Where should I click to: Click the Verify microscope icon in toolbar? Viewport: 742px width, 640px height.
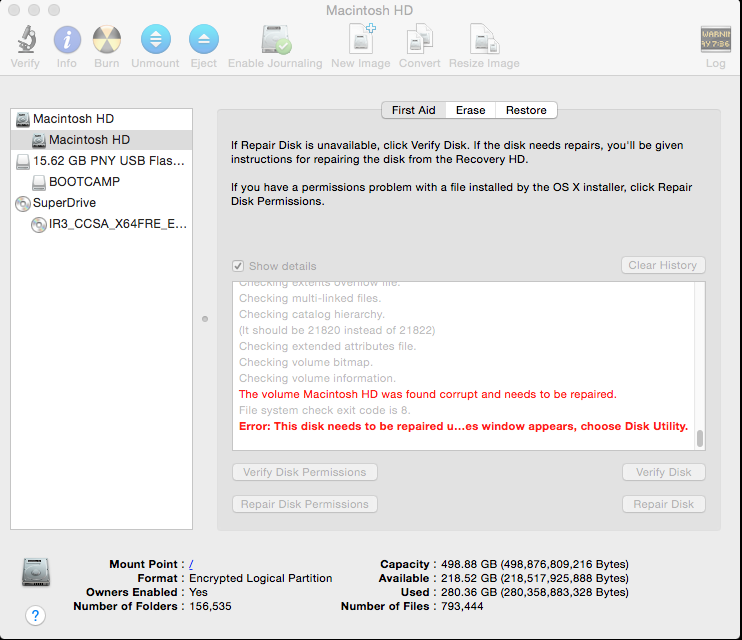pos(26,39)
